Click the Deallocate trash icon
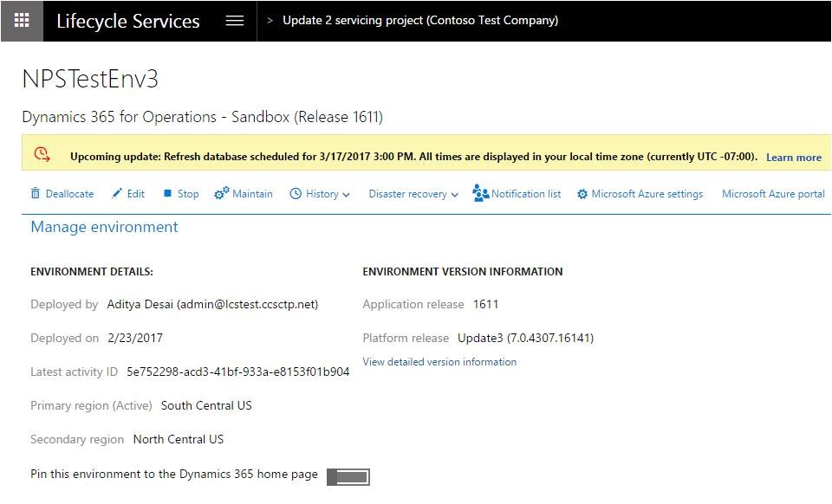832x504 pixels. coord(36,194)
